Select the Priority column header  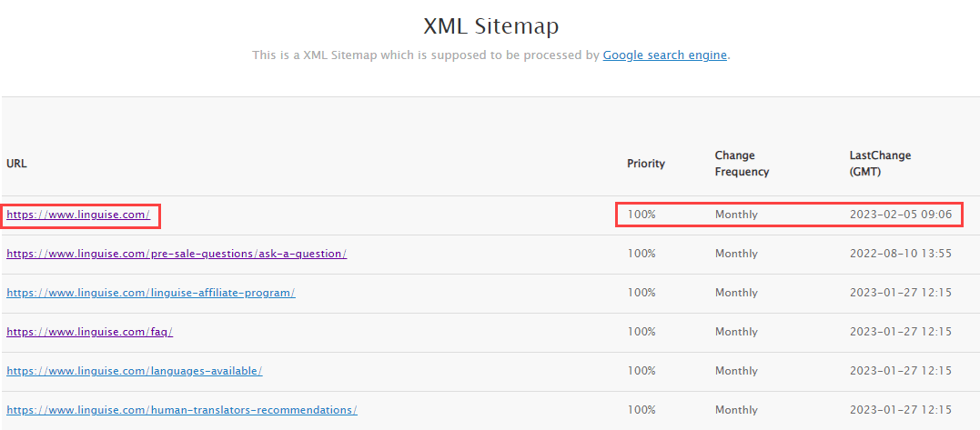point(646,164)
